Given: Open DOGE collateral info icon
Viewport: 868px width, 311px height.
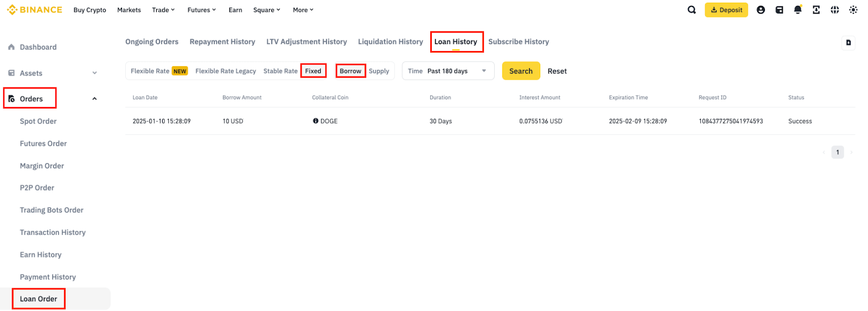Looking at the screenshot, I should click(315, 121).
